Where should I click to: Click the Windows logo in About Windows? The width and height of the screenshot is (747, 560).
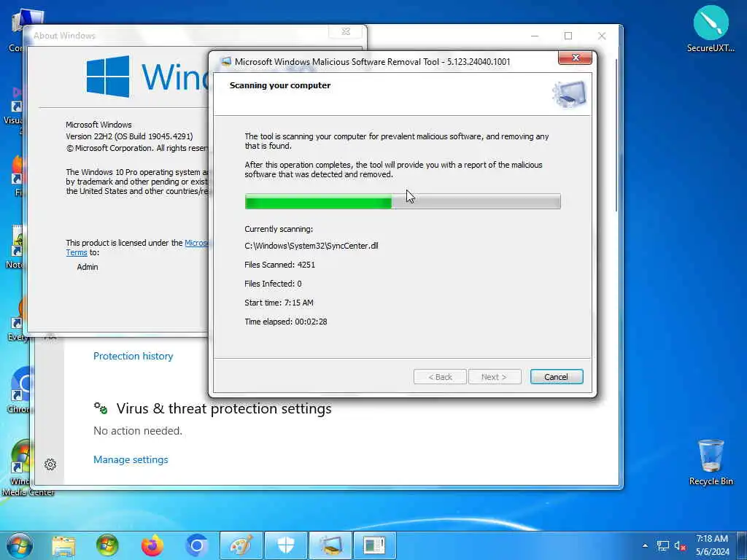[x=108, y=77]
